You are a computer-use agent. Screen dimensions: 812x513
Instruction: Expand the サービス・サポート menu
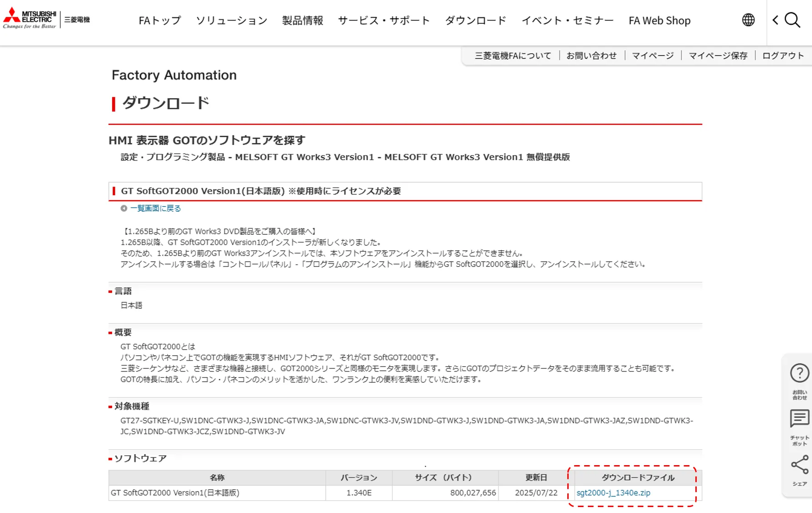click(384, 21)
